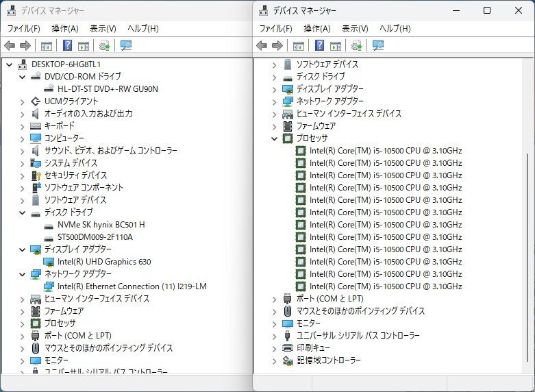Open ヘルプ(H) menu in right window

click(x=395, y=29)
